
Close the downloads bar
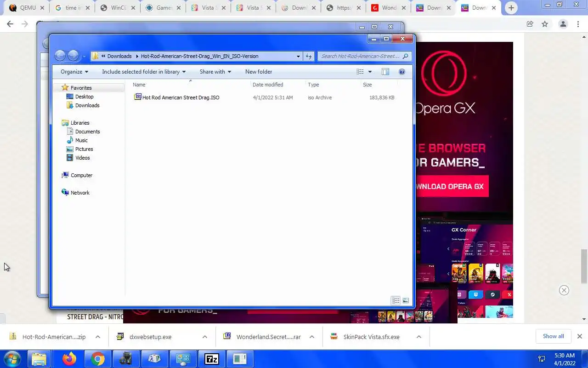580,336
